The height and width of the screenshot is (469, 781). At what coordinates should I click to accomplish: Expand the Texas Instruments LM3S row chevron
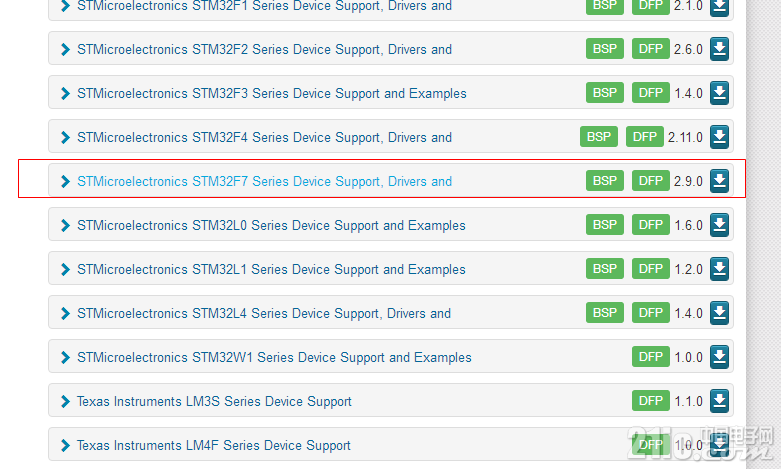tap(65, 401)
